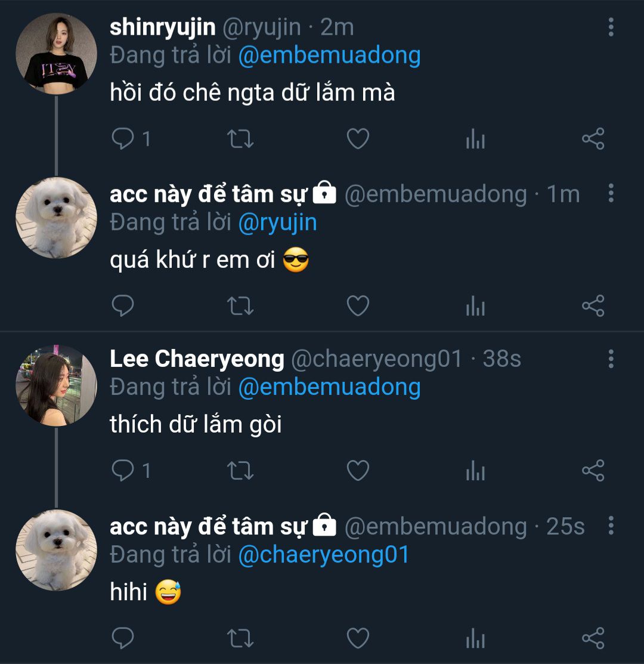644x664 pixels.
Task: Open Lee Chaeryeong's profile avatar
Action: click(x=56, y=385)
